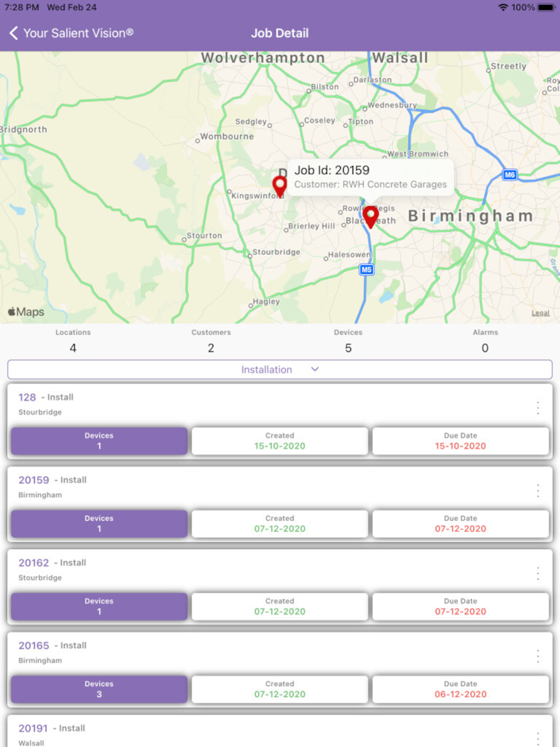The image size is (560, 747).
Task: Click the Installation dropdown chevron arrow
Action: click(315, 370)
